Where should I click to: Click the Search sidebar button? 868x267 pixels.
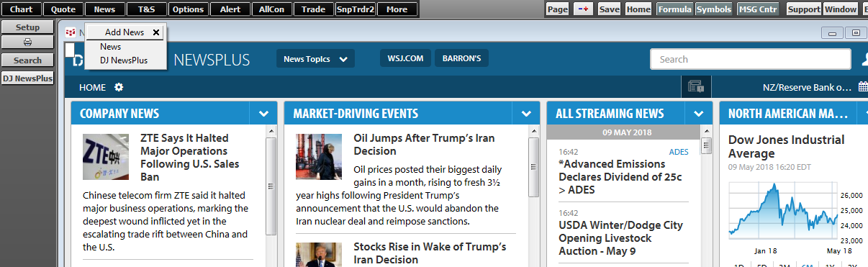tap(27, 60)
